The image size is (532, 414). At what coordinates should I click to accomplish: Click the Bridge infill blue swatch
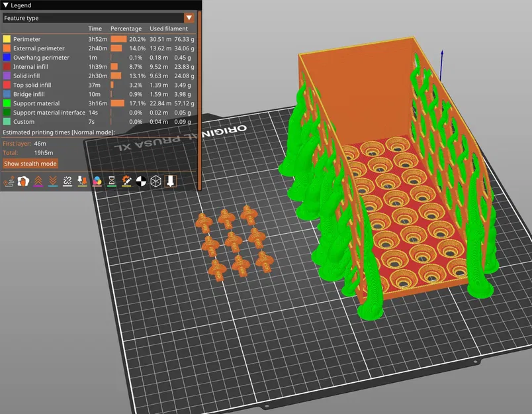(x=7, y=94)
